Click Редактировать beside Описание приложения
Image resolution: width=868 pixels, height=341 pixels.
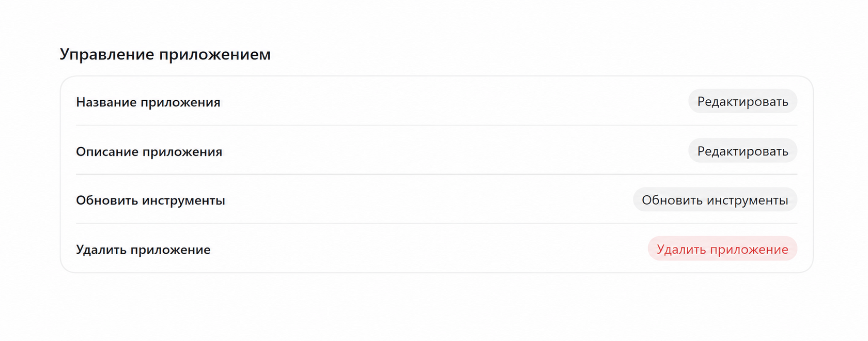pyautogui.click(x=742, y=151)
